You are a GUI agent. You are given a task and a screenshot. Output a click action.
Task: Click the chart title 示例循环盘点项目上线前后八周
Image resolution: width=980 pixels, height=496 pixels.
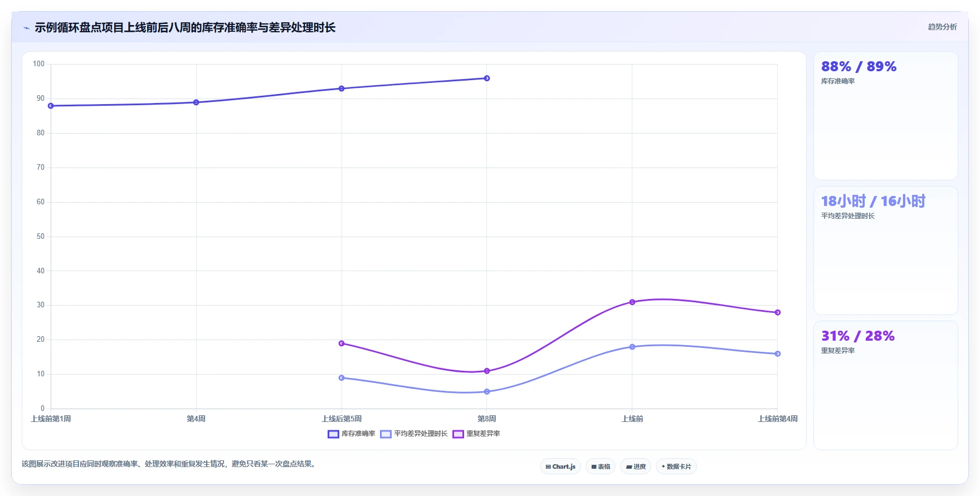coord(185,28)
